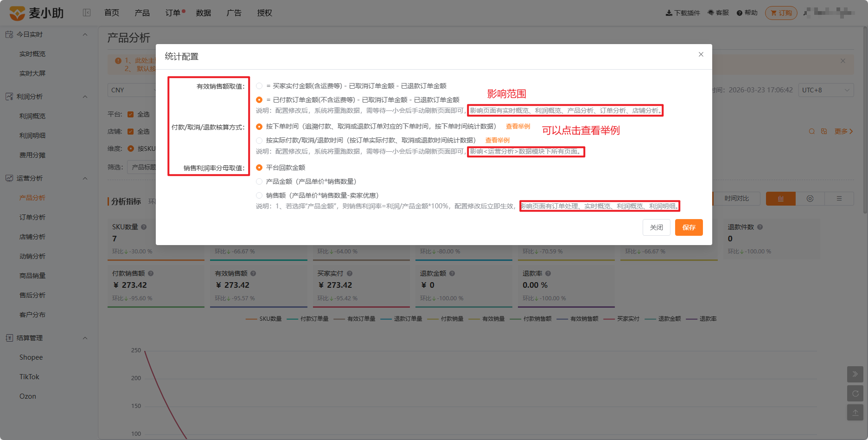Select 产品金额 radio option
Viewport: 868px width, 440px height.
coord(259,181)
